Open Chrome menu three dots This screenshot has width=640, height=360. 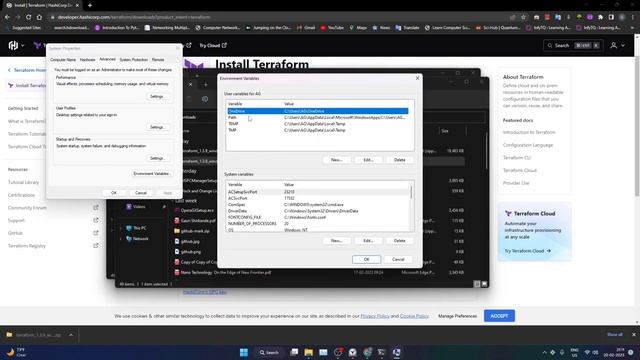[633, 17]
